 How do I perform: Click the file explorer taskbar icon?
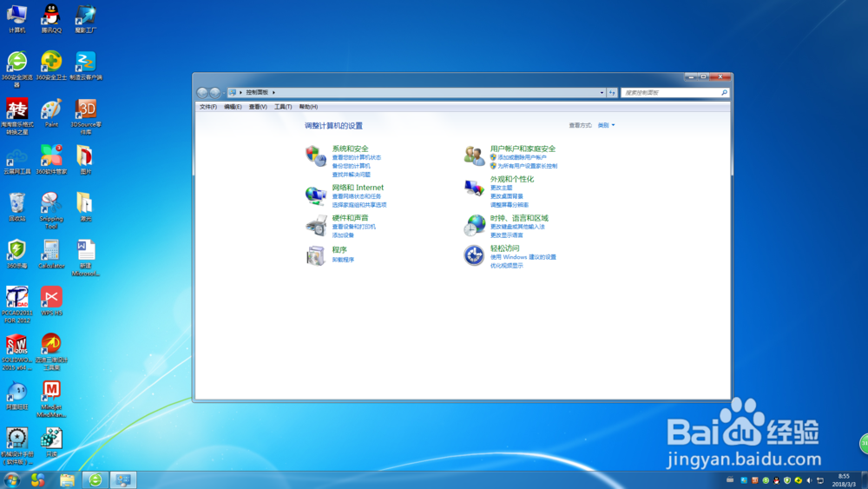(x=67, y=479)
